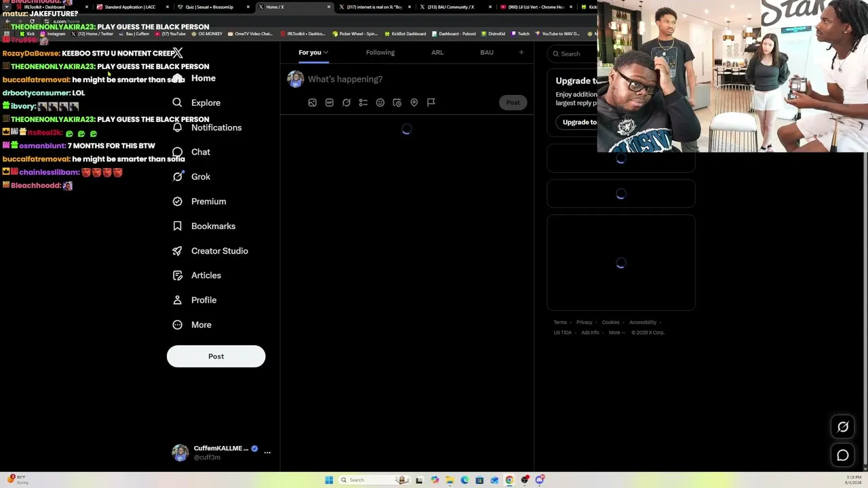The height and width of the screenshot is (488, 868).
Task: Open Articles from the sidebar
Action: [197, 276]
